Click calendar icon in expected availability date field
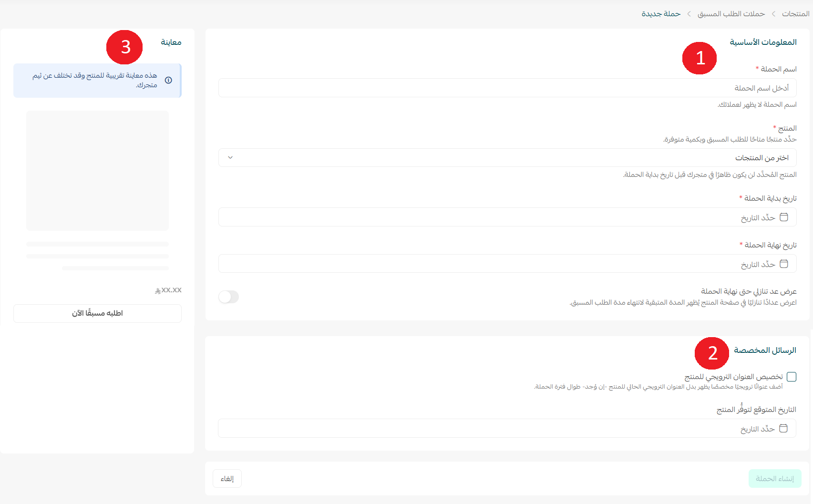The image size is (813, 504). point(783,428)
